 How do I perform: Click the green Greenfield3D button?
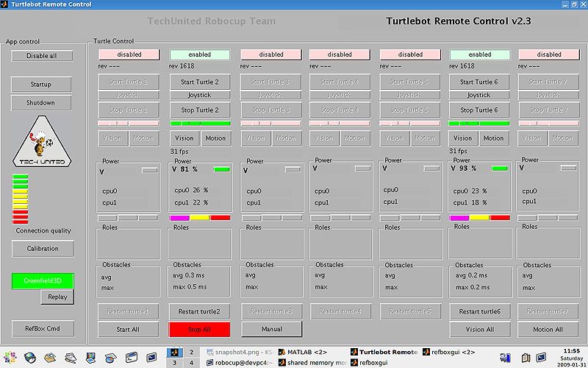[43, 280]
